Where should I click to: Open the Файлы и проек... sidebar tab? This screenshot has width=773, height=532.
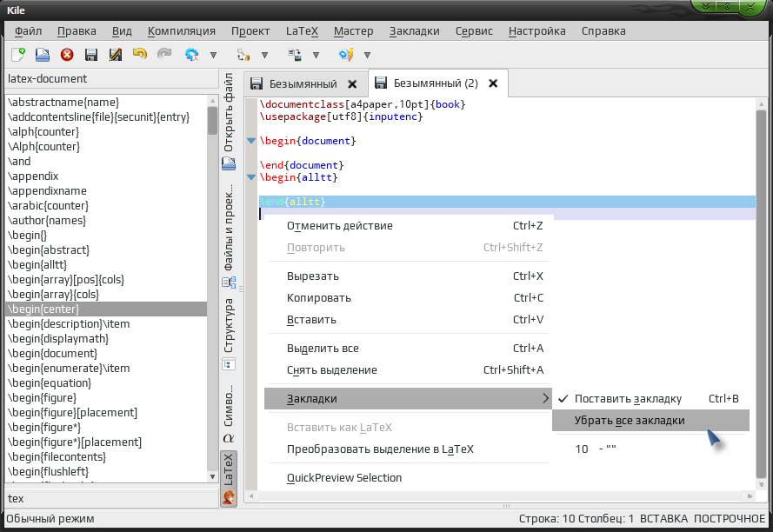point(229,236)
